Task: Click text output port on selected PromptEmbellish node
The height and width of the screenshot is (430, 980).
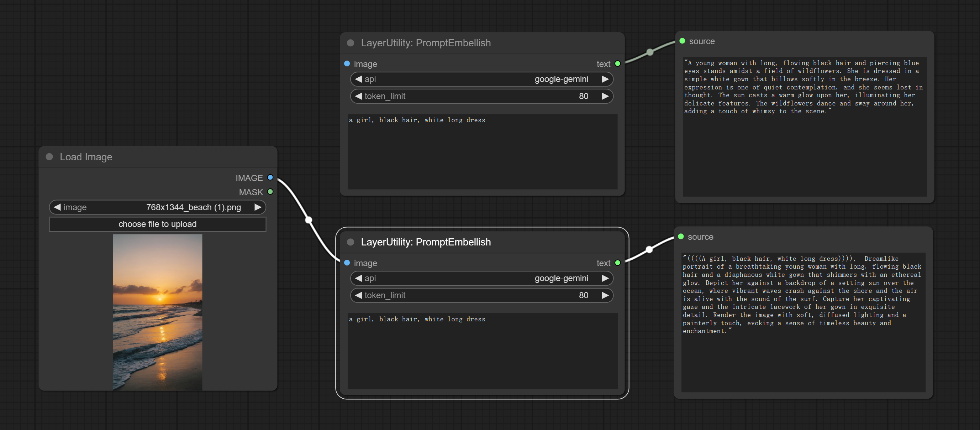Action: coord(617,263)
